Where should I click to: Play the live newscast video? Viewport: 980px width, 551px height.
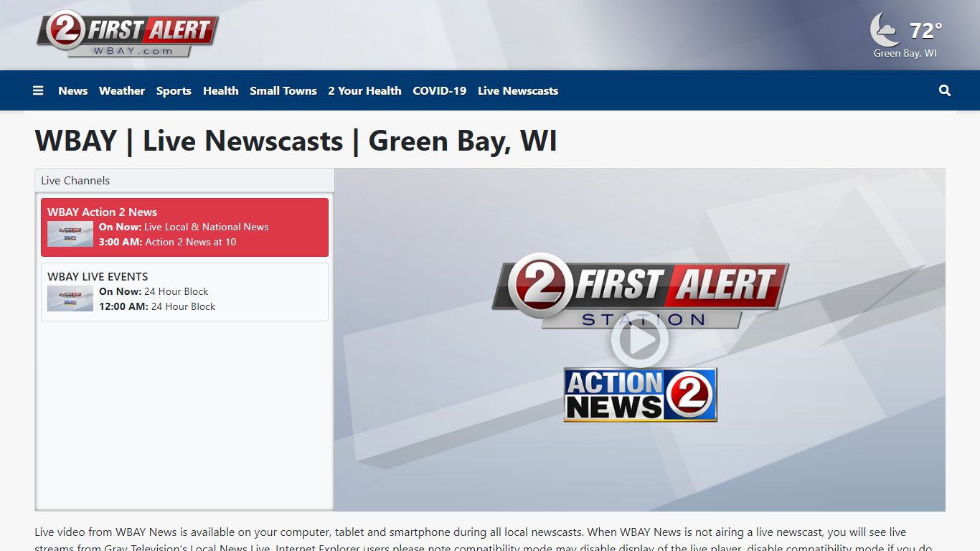click(x=639, y=340)
